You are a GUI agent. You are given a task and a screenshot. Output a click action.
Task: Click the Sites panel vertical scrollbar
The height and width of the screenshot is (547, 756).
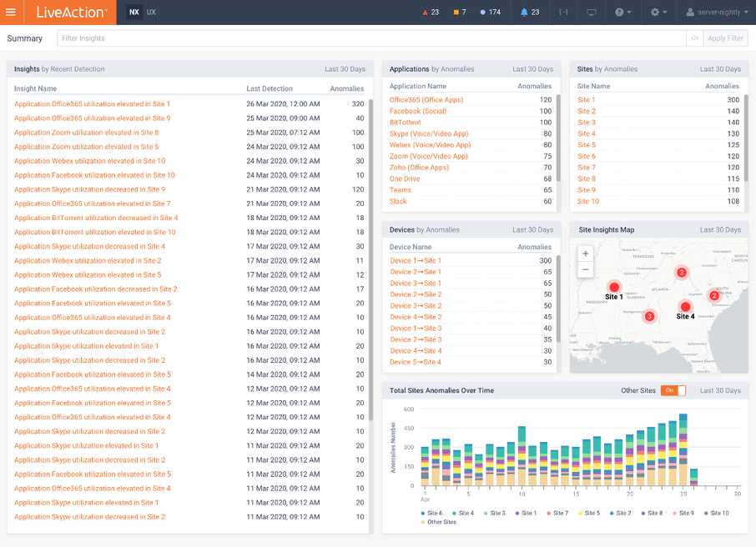[x=746, y=138]
